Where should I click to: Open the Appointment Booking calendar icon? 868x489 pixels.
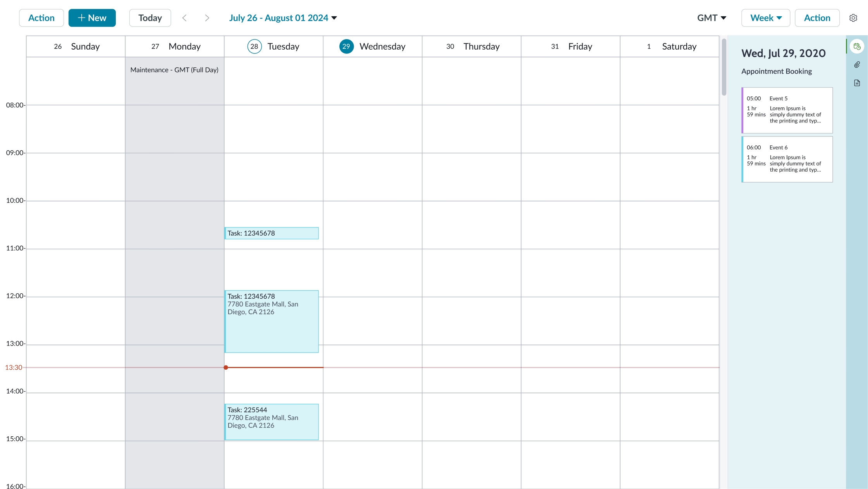tap(857, 46)
